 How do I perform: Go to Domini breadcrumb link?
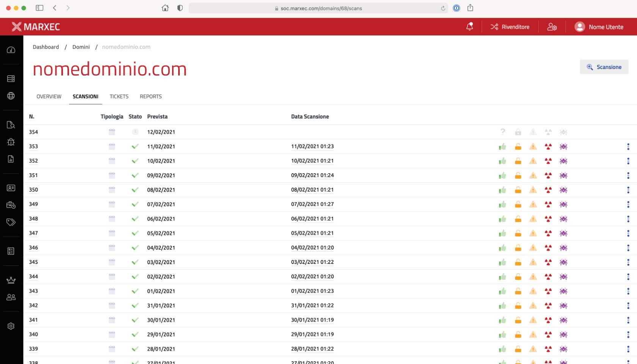click(81, 47)
